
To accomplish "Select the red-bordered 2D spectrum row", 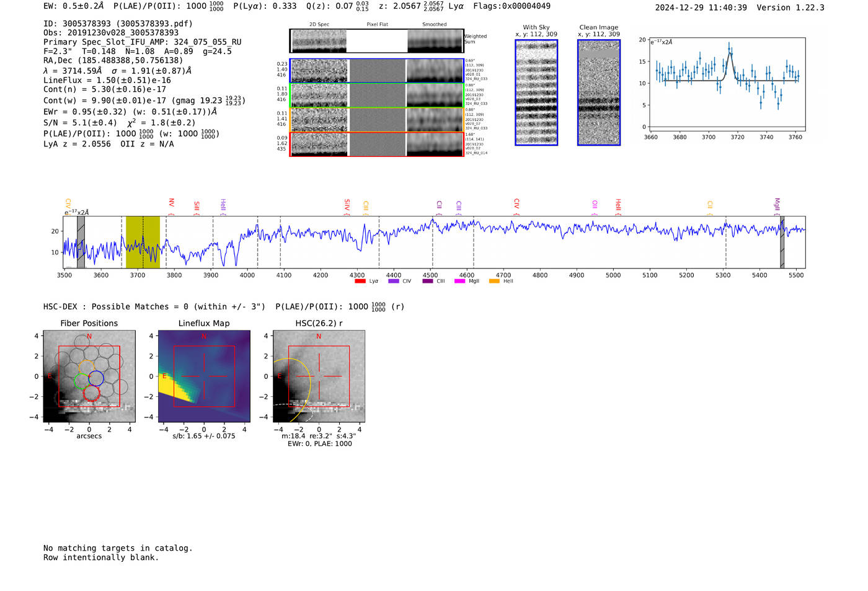I will click(x=376, y=144).
